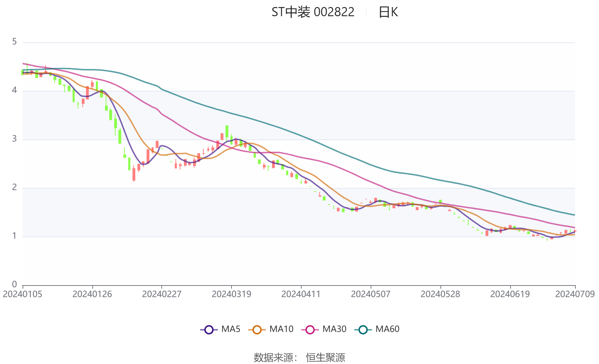Screen dimensions: 599x364
Task: Click the y-axis value 3
Action: (x=14, y=139)
